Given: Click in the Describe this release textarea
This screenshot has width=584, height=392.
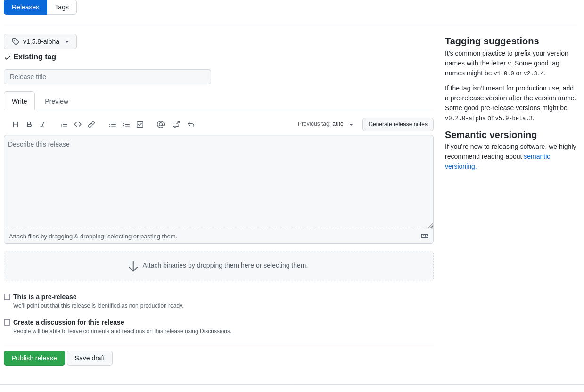Looking at the screenshot, I should click(x=219, y=182).
